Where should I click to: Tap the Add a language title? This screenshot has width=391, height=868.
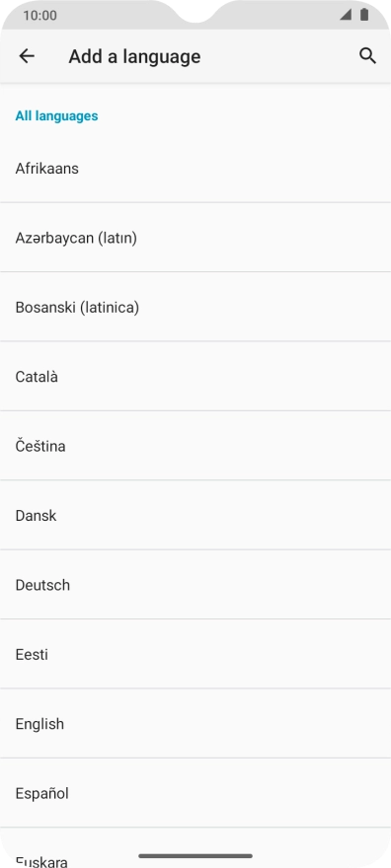(134, 56)
